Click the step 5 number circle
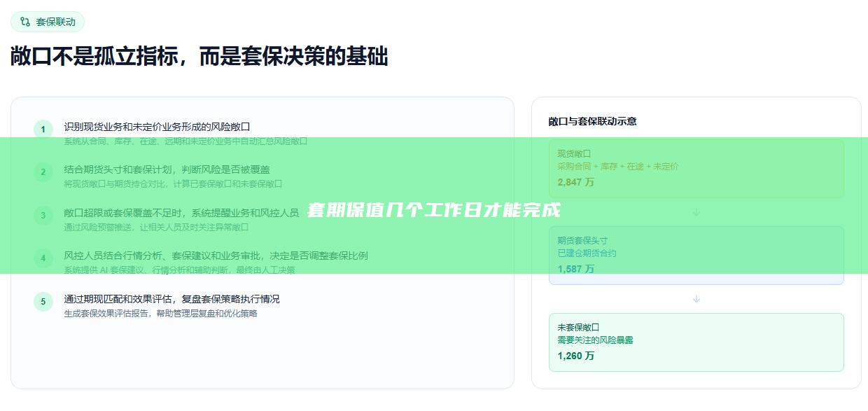This screenshot has width=868, height=411. click(43, 302)
